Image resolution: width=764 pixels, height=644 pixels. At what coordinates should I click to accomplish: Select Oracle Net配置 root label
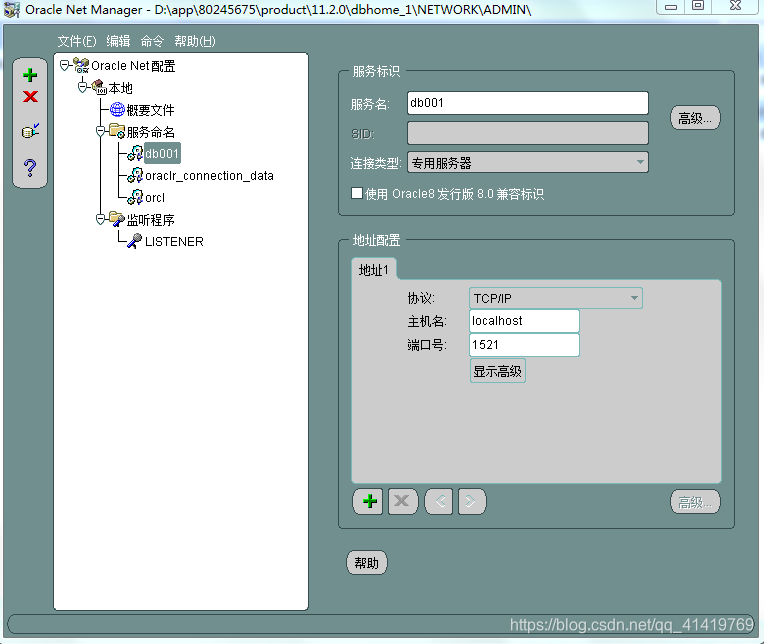click(133, 65)
